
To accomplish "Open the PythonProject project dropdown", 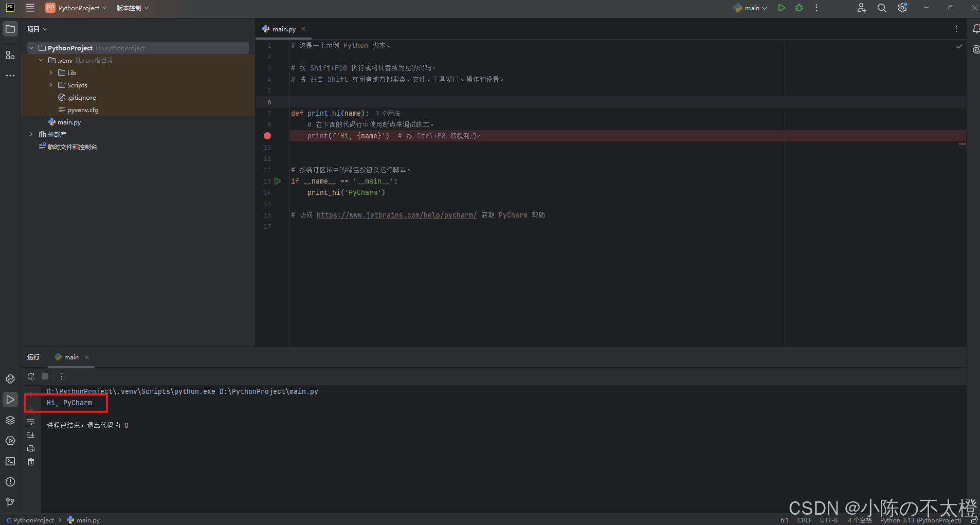I will [76, 8].
